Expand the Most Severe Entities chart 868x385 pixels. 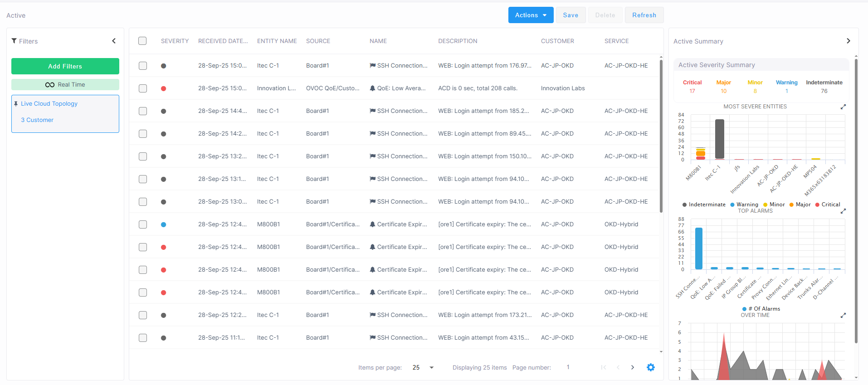coord(843,107)
